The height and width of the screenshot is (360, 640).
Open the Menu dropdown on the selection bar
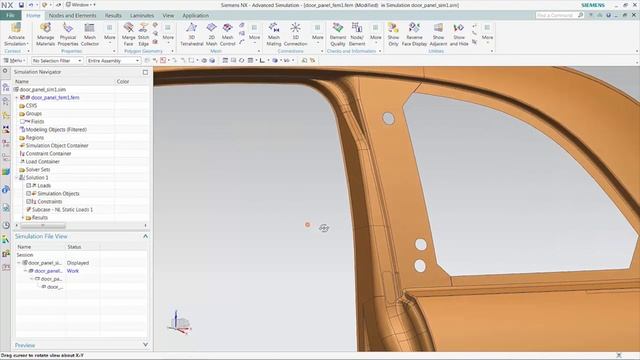[15, 60]
